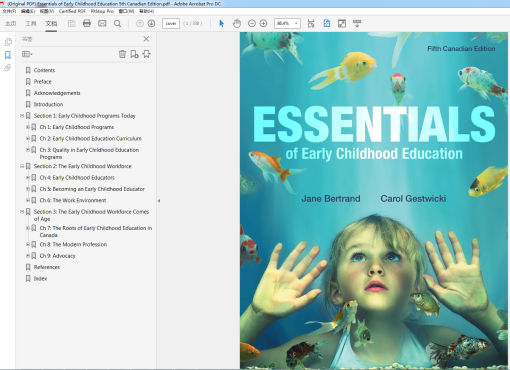The image size is (510, 370).
Task: Click the fit one full page icon
Action: point(327,23)
